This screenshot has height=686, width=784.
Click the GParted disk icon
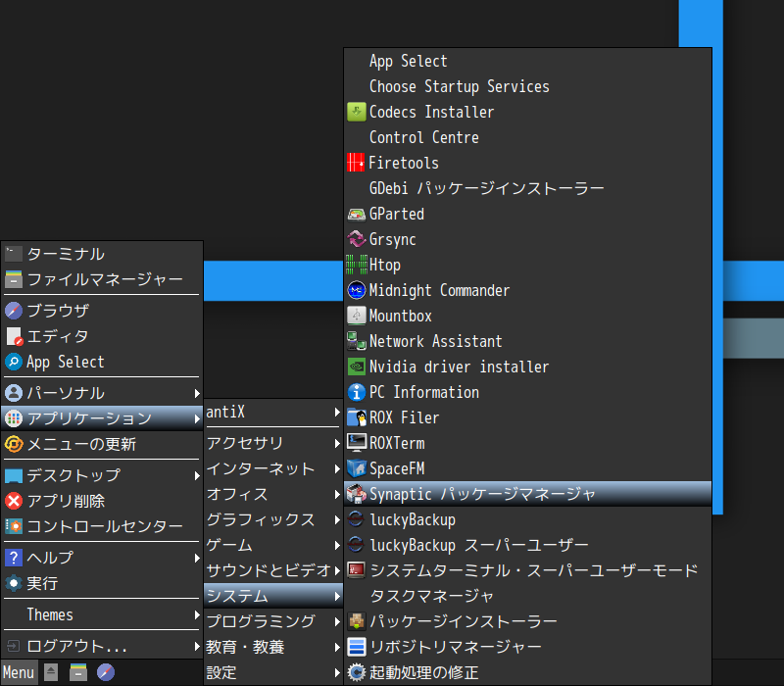pyautogui.click(x=356, y=214)
